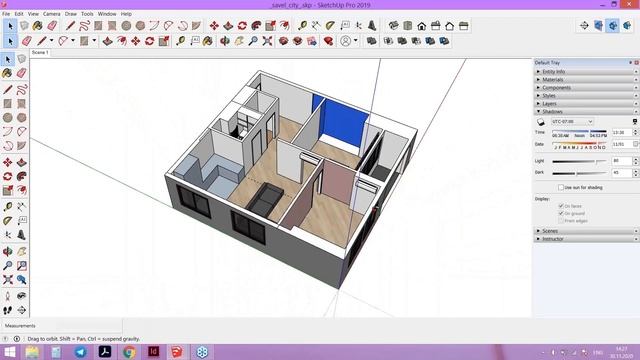Open Google Chrome from the taskbar
This screenshot has width=640, height=360.
point(129,352)
